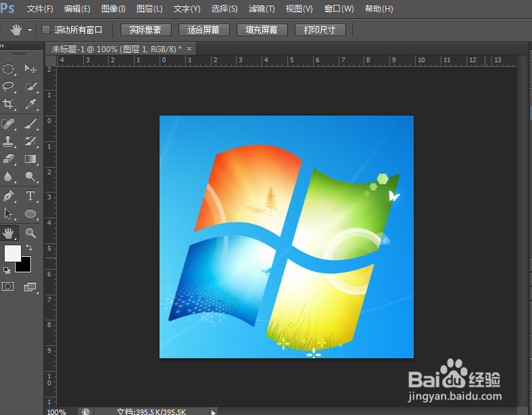Change the screen mode

[30, 287]
